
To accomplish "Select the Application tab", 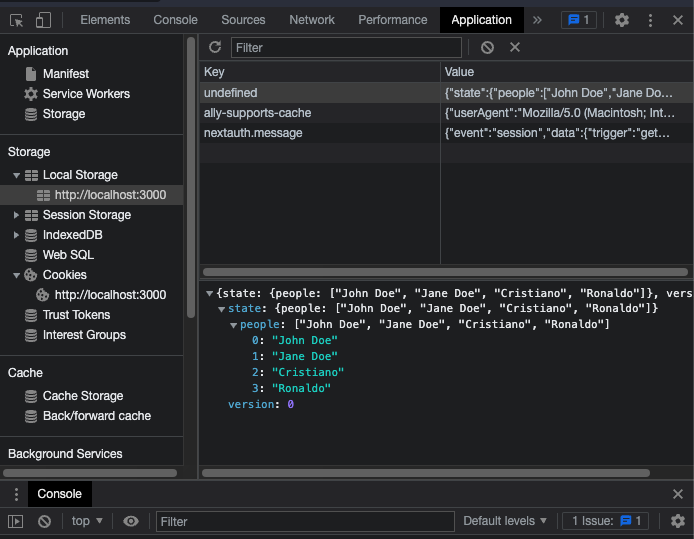I will [x=482, y=20].
